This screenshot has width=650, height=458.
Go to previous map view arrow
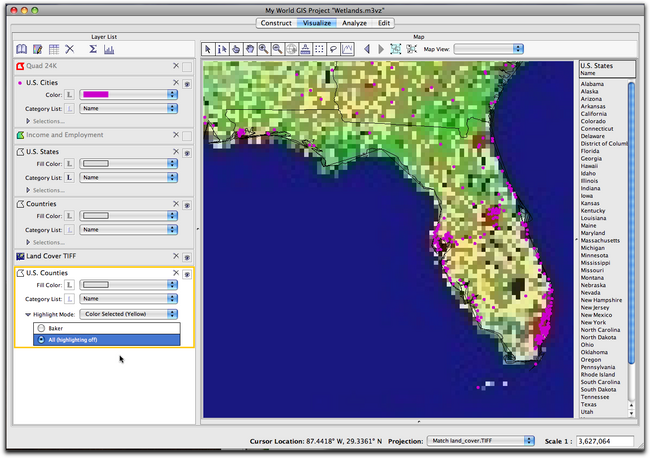click(x=366, y=48)
